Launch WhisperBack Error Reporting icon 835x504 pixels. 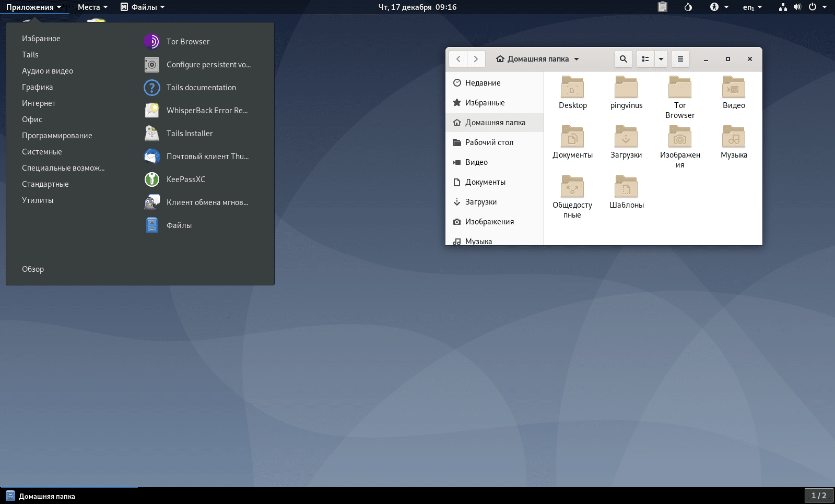coord(151,111)
